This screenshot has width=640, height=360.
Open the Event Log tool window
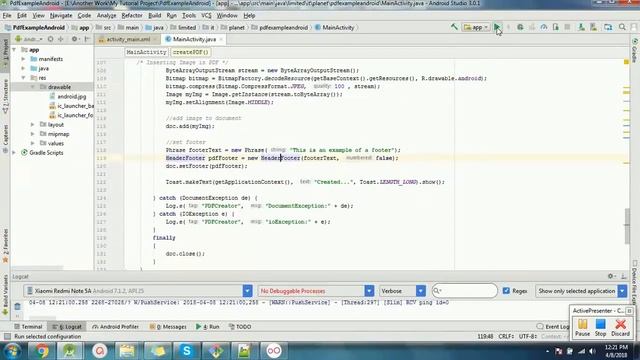point(553,327)
